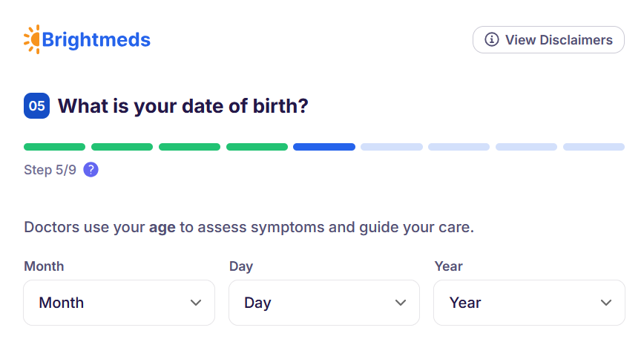
Task: Click the Brightmeds sun logo icon
Action: point(33,39)
